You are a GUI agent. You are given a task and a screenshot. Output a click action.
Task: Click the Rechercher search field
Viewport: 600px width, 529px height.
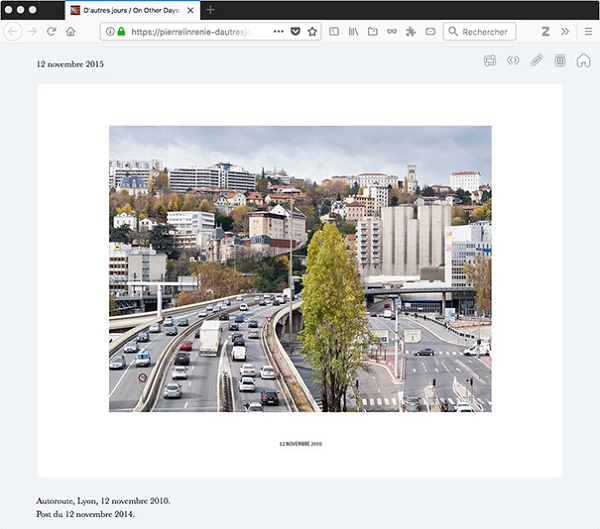click(484, 32)
